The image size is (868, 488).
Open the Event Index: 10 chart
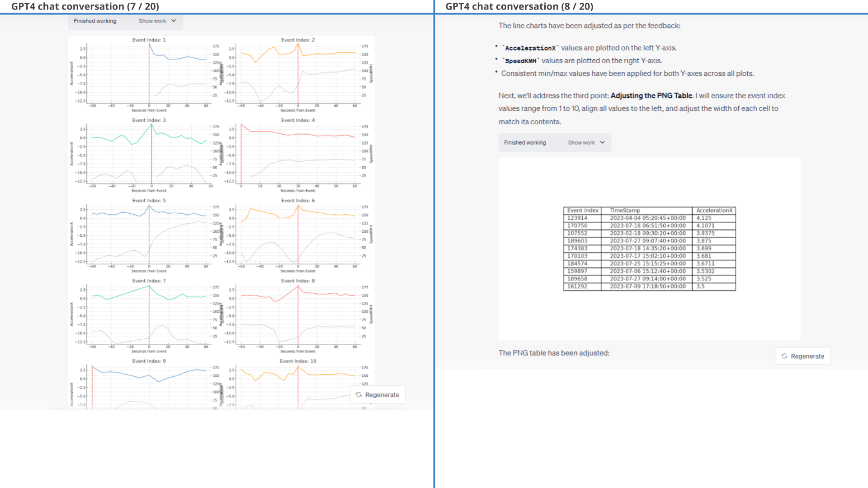point(298,384)
